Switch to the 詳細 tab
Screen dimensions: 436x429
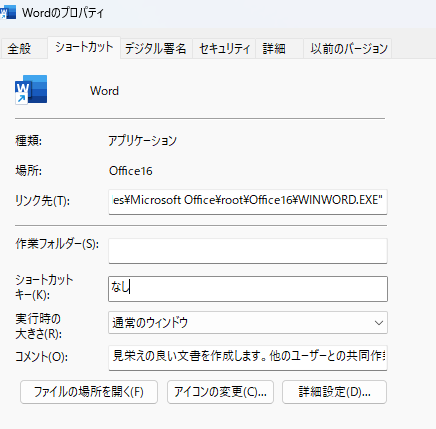pos(279,49)
